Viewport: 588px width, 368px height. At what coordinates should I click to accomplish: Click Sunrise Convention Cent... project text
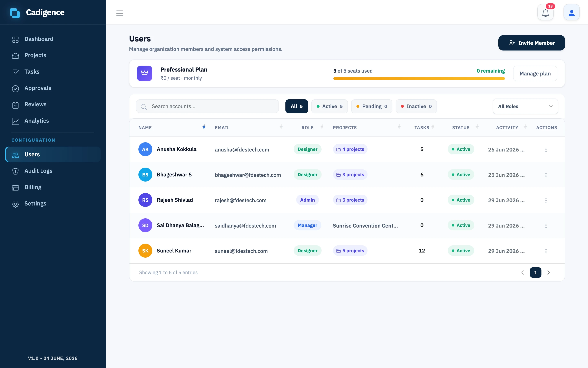click(x=365, y=226)
